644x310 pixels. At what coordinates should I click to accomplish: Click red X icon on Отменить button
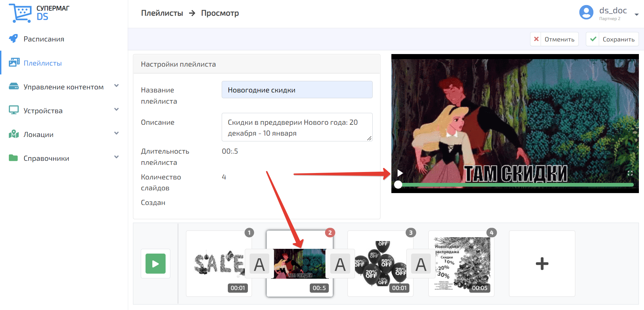coord(536,39)
